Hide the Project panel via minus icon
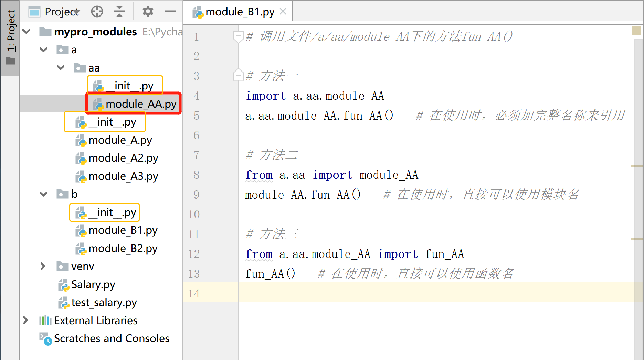Viewport: 644px width, 360px height. (170, 11)
